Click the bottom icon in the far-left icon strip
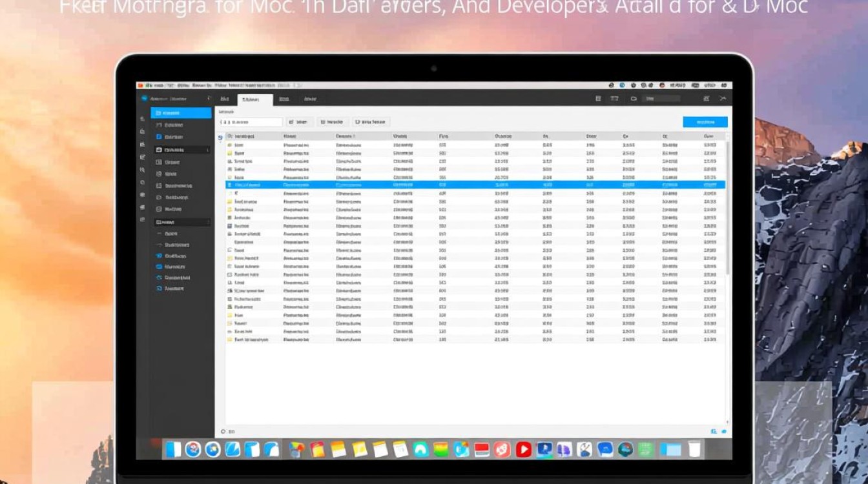The image size is (868, 484). pyautogui.click(x=142, y=219)
